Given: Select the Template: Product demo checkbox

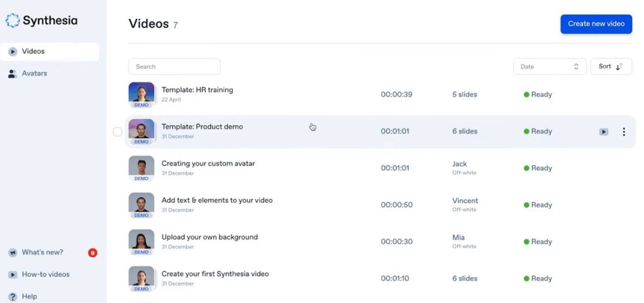Looking at the screenshot, I should pos(118,132).
